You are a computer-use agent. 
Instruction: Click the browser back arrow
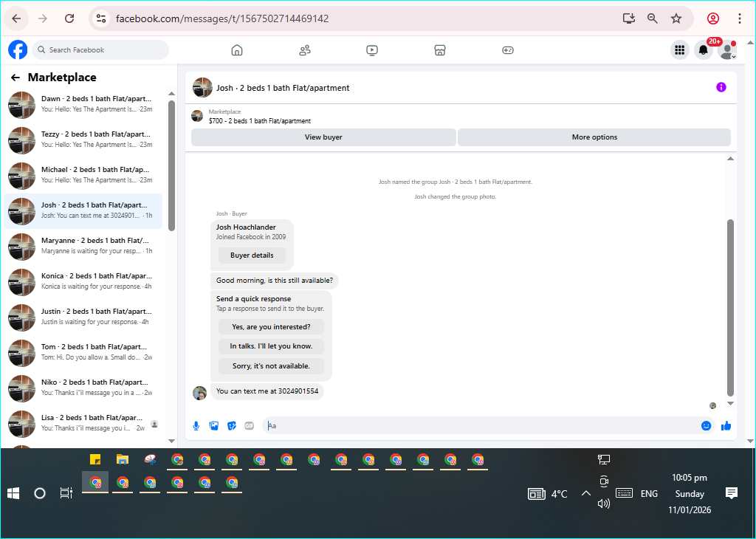point(16,18)
